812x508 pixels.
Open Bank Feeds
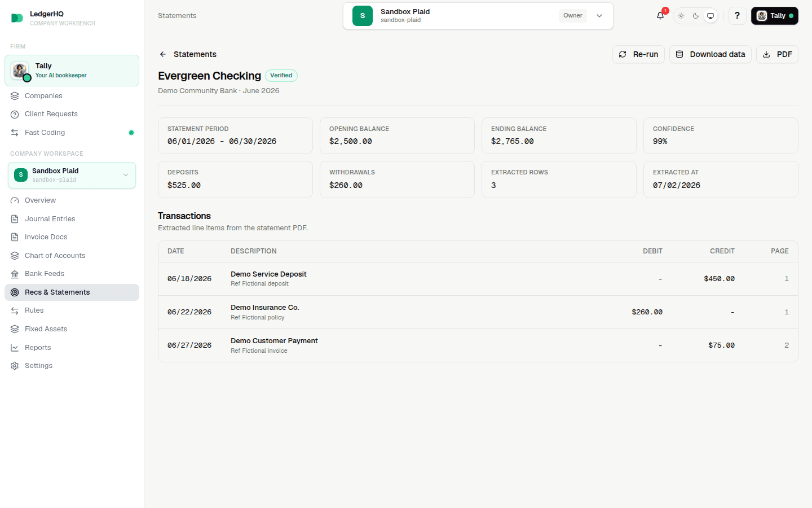coord(72,274)
